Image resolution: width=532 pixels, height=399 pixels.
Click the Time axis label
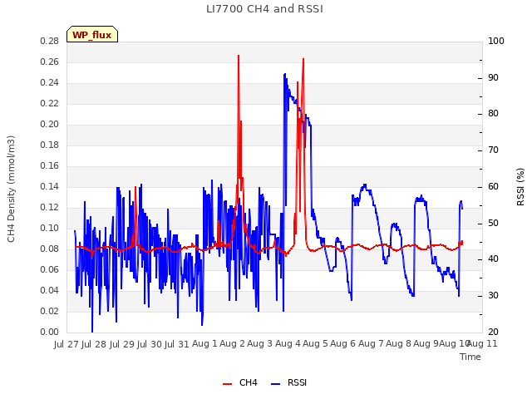pyautogui.click(x=470, y=357)
